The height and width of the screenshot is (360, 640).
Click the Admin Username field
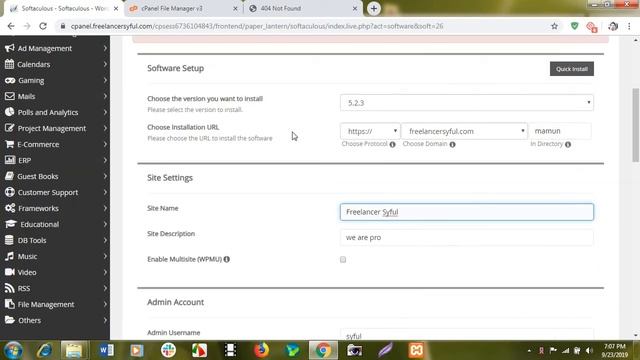[x=467, y=335]
